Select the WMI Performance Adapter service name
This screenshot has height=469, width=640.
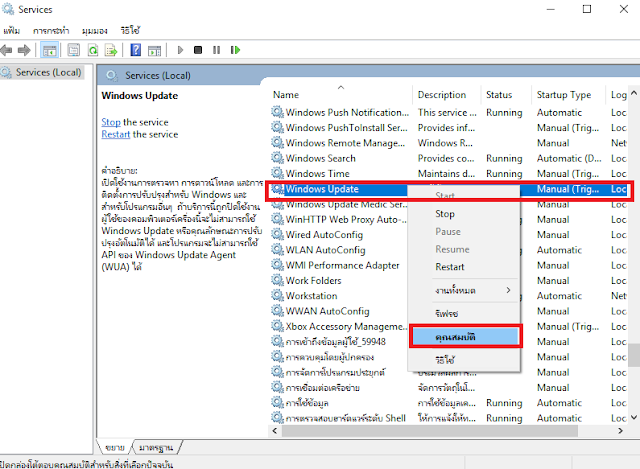click(x=342, y=265)
